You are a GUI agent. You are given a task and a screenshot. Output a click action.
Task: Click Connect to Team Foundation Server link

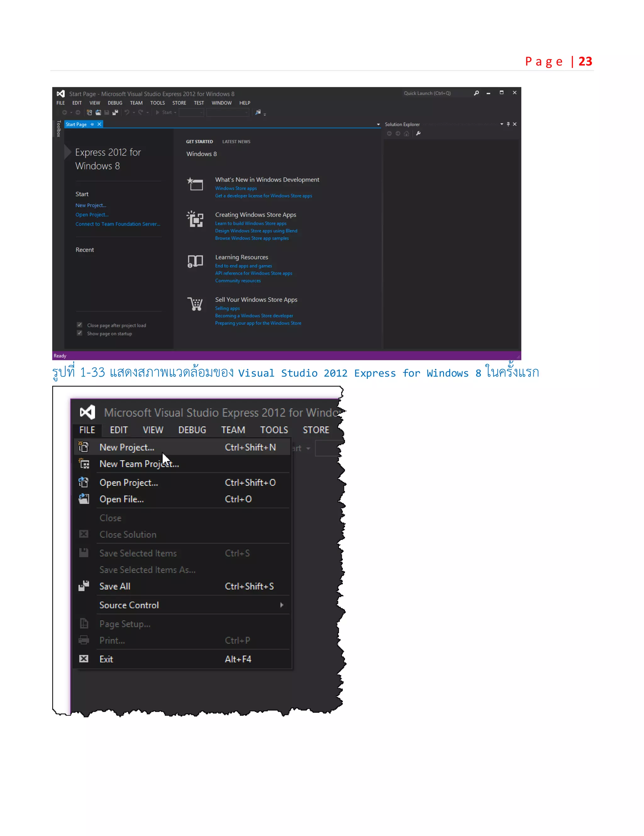pyautogui.click(x=118, y=224)
